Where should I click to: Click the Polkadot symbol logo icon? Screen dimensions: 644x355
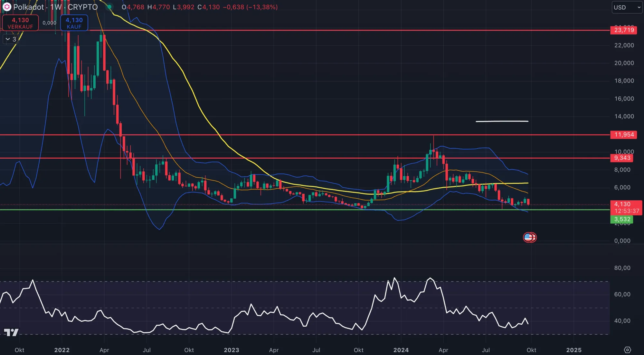[x=7, y=7]
